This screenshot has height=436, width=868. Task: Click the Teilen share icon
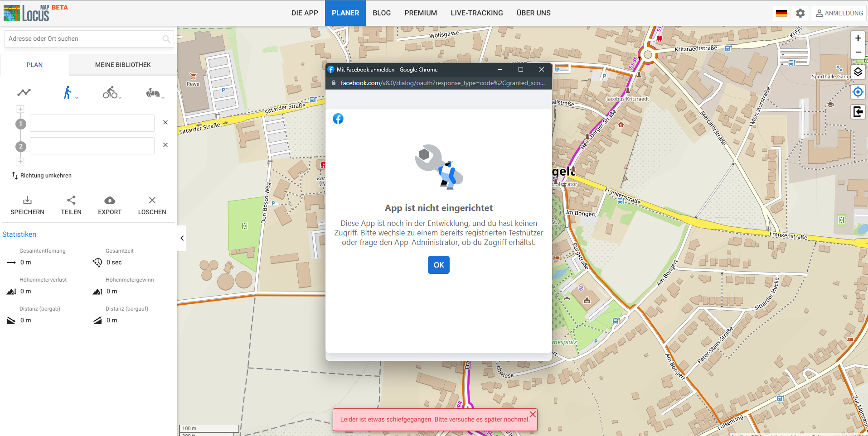click(x=71, y=201)
